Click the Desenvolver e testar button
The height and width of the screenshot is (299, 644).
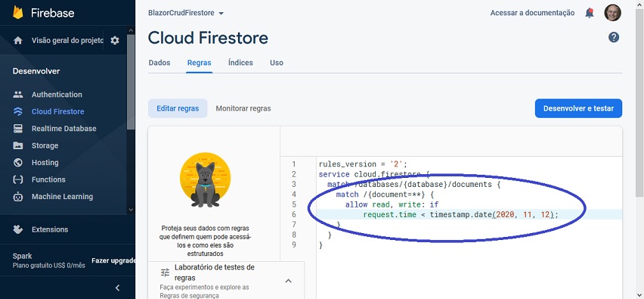[578, 108]
